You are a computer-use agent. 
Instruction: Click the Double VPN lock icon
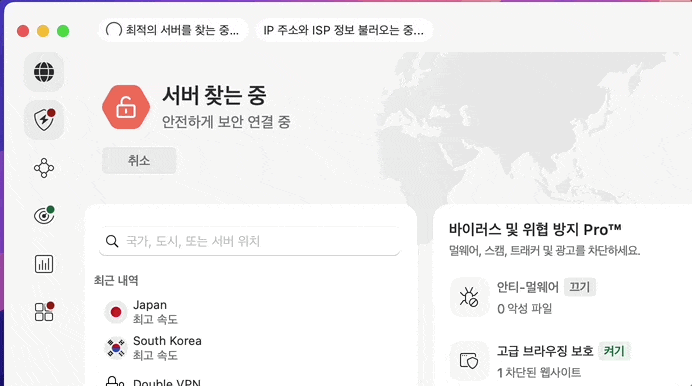pos(115,382)
